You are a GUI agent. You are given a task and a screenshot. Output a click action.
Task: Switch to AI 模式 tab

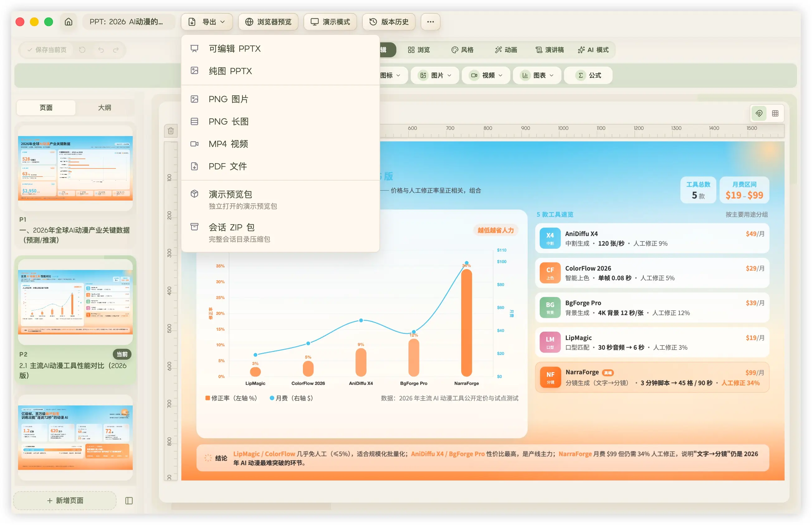(x=593, y=50)
